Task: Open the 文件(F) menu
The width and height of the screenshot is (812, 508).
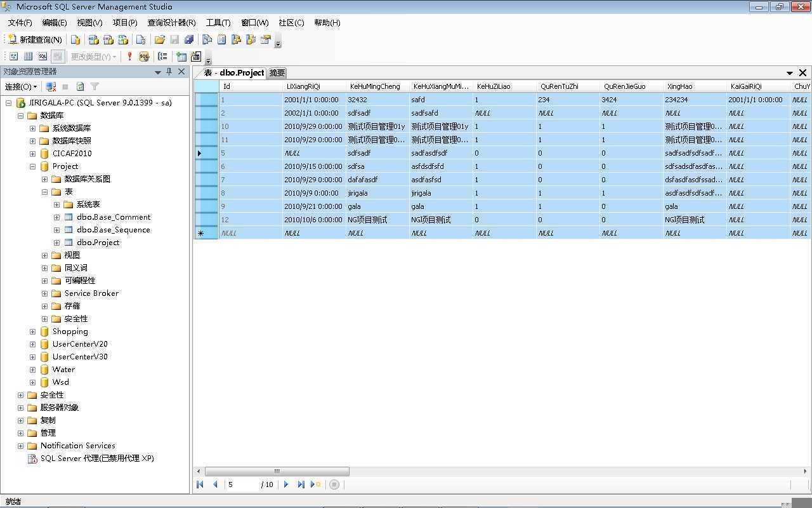Action: [20, 22]
